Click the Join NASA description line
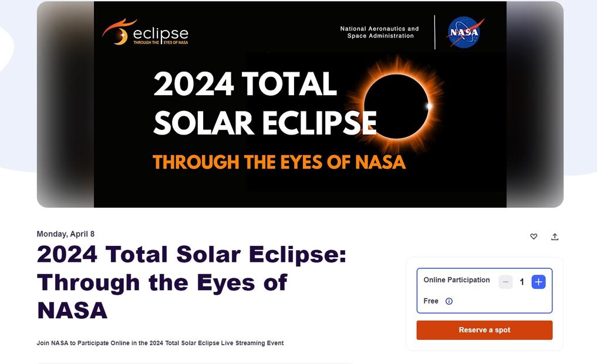 (x=160, y=343)
